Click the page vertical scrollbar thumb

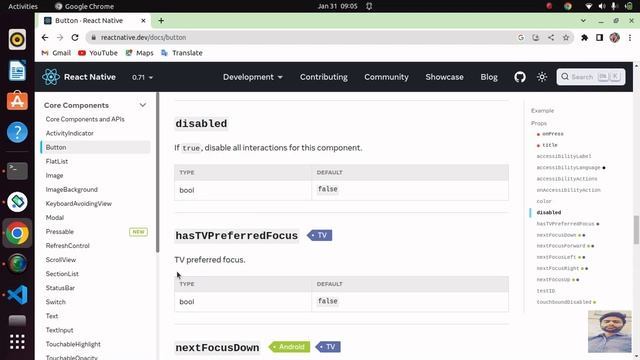[636, 230]
